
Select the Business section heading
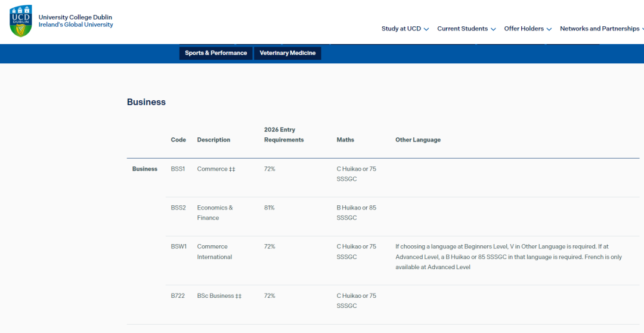(x=146, y=102)
